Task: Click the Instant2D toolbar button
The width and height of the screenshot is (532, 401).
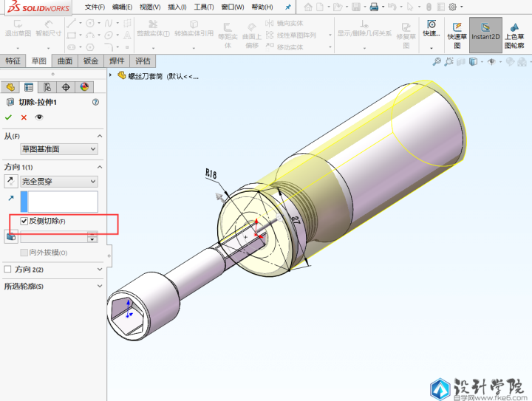Action: click(485, 35)
